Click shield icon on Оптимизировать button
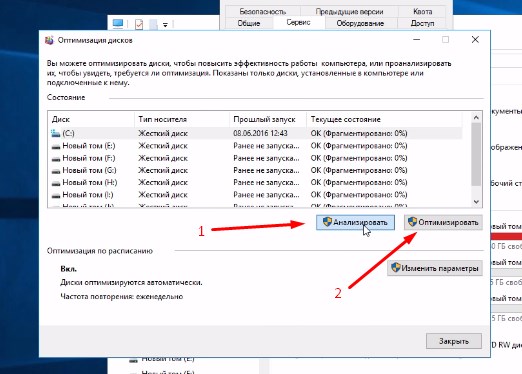Image resolution: width=522 pixels, height=374 pixels. 413,222
